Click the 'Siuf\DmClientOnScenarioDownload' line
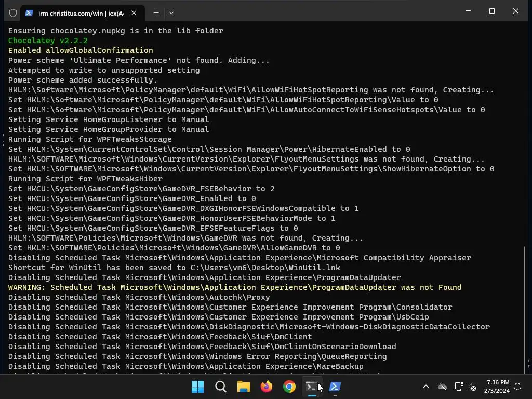 point(202,347)
